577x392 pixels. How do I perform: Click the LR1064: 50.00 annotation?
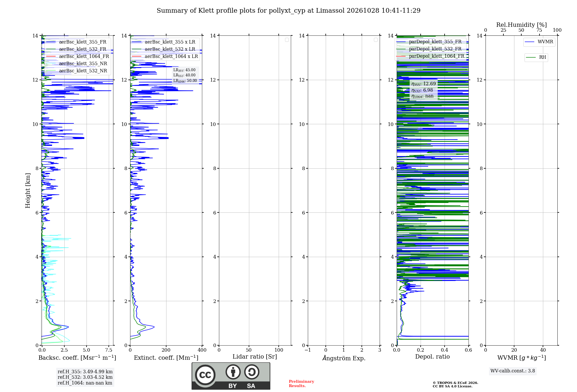pyautogui.click(x=185, y=81)
